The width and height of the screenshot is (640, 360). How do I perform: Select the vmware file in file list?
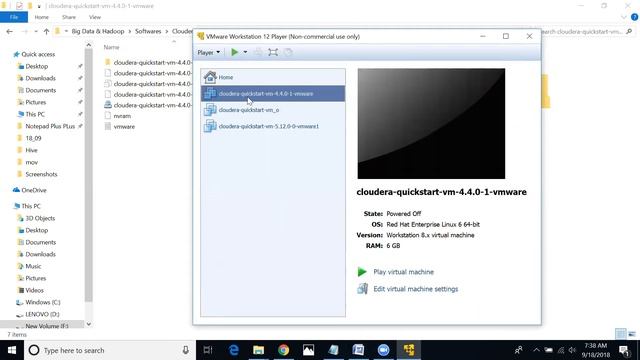124,127
